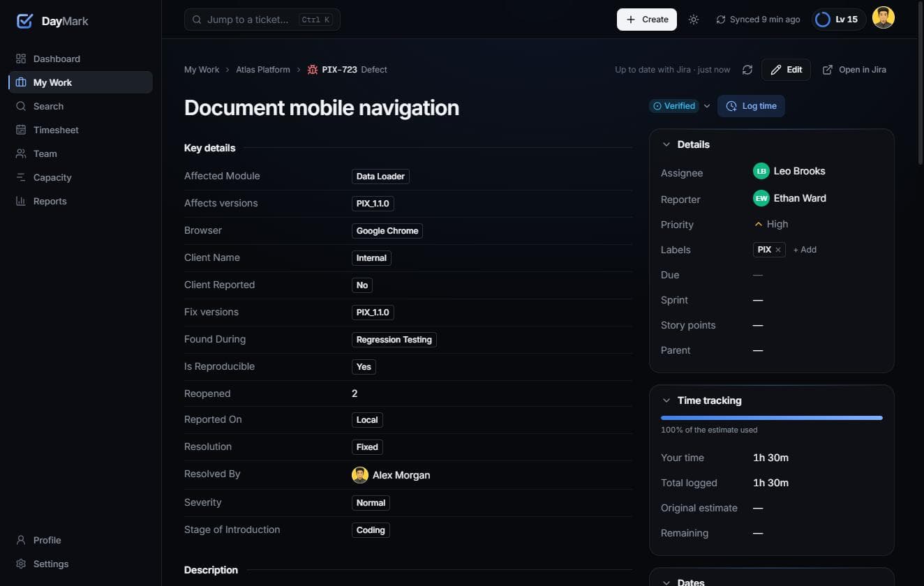Image resolution: width=924 pixels, height=586 pixels.
Task: Click the High priority arrow icon
Action: click(758, 225)
